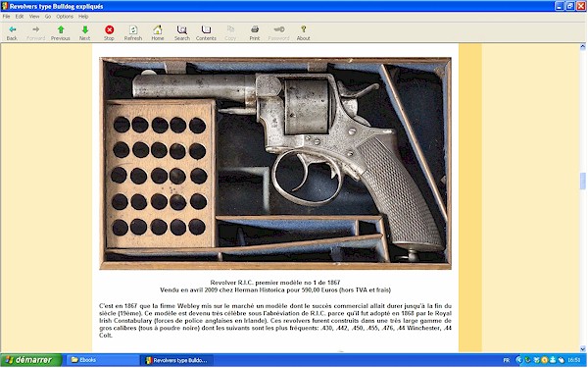Open the Options menu
588x368 pixels.
click(x=65, y=17)
